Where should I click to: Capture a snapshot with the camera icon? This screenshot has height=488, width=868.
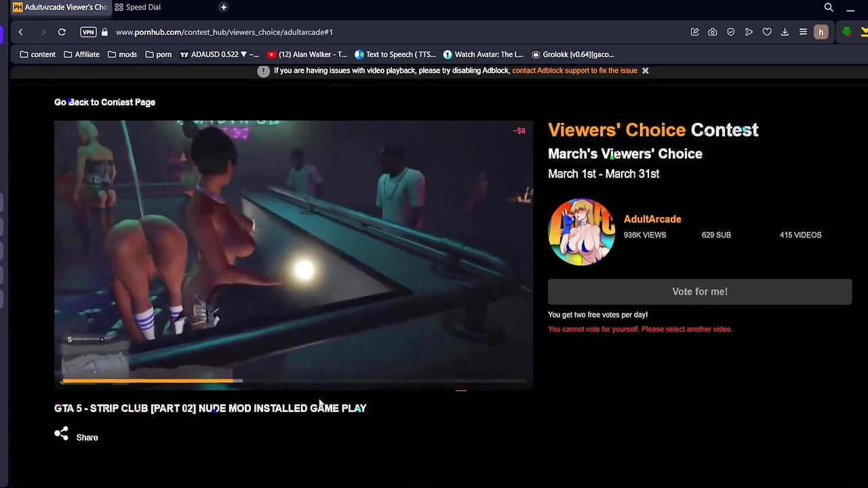click(713, 32)
